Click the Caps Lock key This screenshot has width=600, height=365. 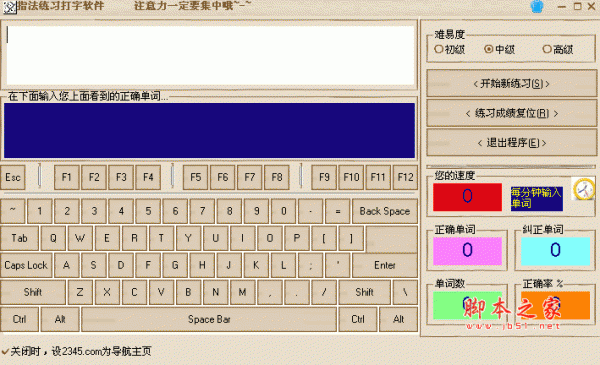pyautogui.click(x=26, y=265)
